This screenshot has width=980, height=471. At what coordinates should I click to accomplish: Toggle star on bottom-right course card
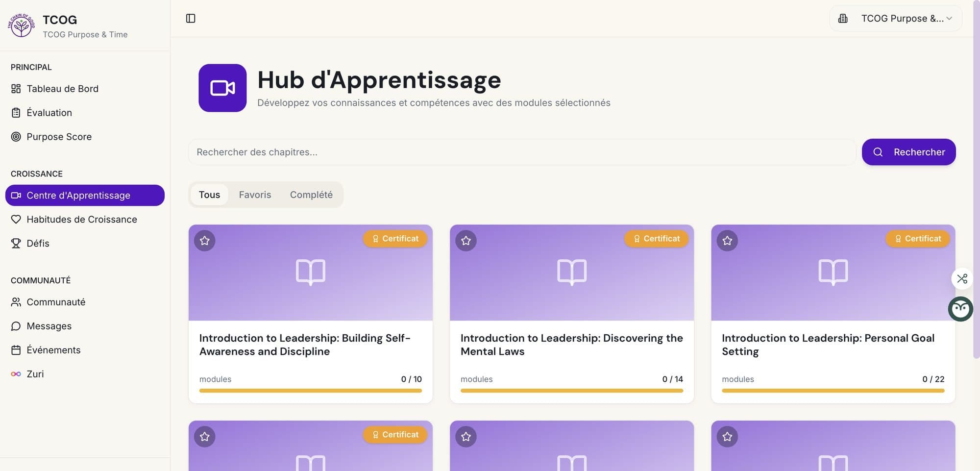point(727,437)
